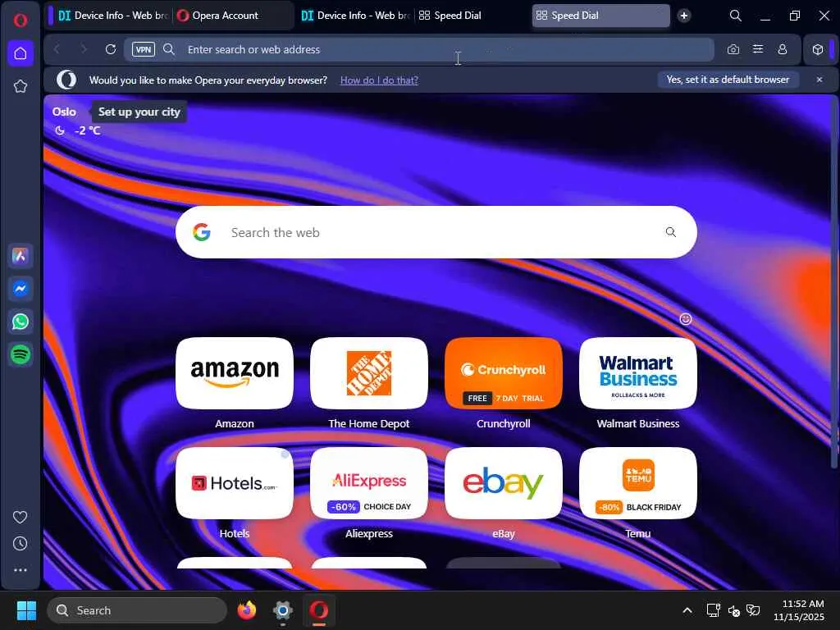This screenshot has height=630, width=840.
Task: Open the Windows Start menu
Action: point(26,610)
